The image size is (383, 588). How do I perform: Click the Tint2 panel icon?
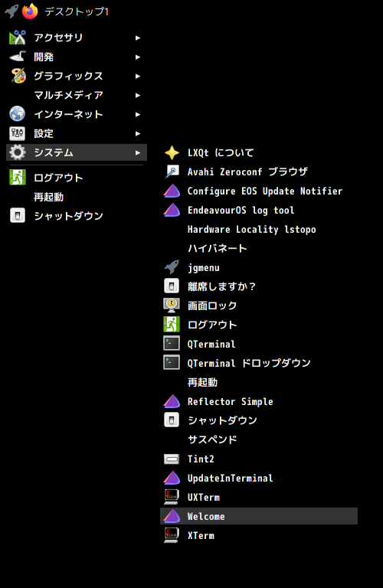172,459
